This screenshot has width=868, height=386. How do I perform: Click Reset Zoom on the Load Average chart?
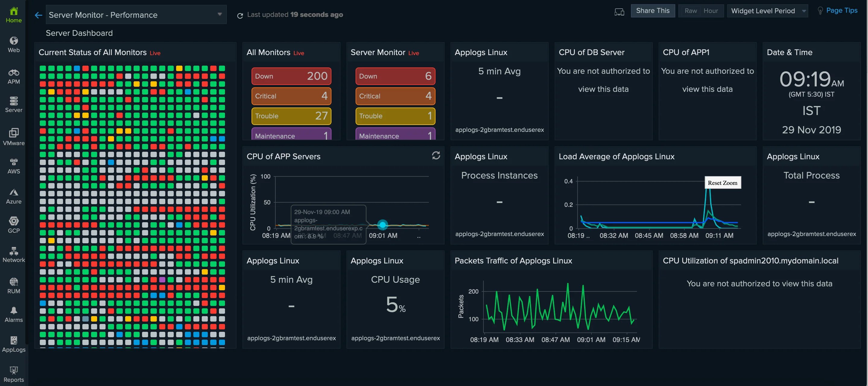[722, 182]
